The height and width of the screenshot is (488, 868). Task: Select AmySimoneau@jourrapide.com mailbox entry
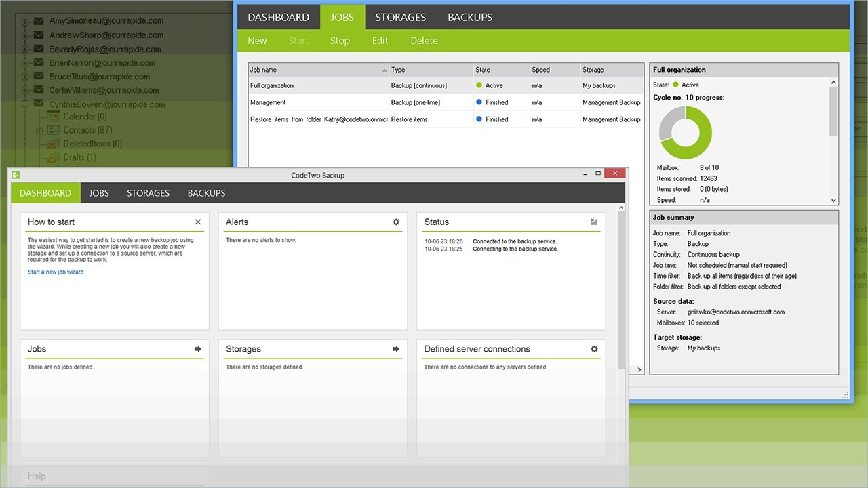coord(106,21)
